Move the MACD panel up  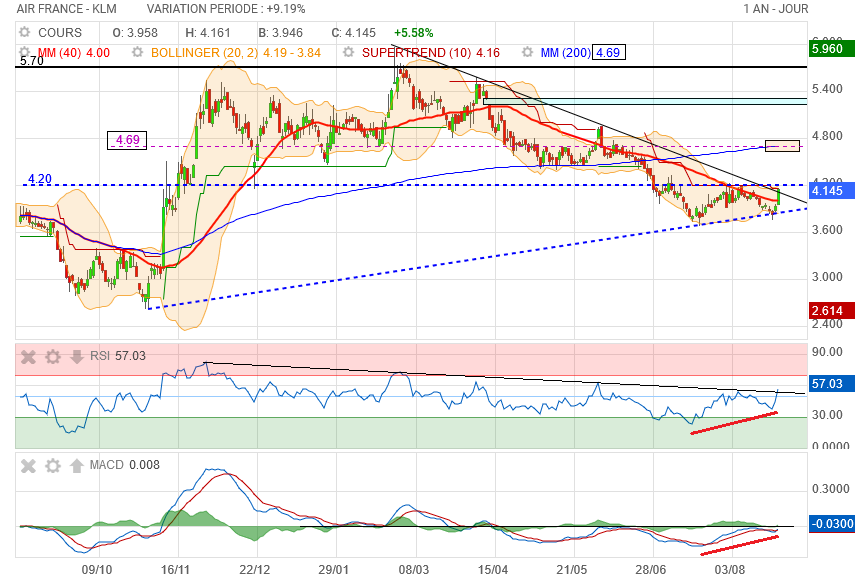pos(76,466)
